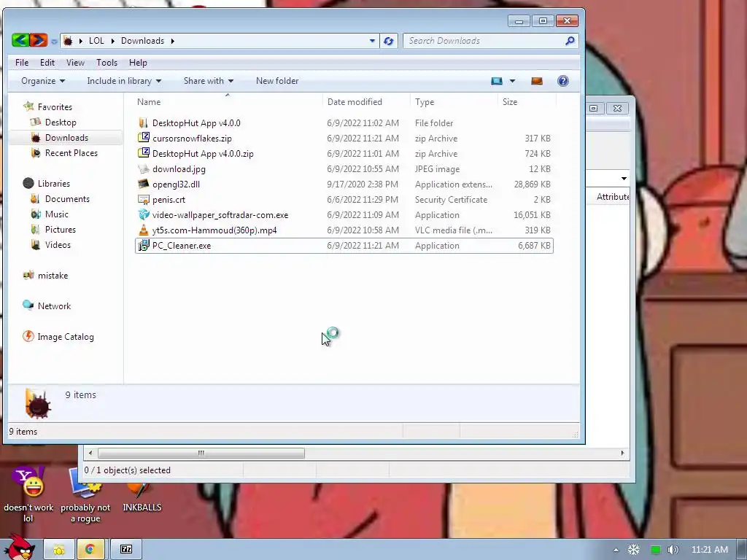
Task: Open the address bar history dropdown
Action: click(372, 41)
